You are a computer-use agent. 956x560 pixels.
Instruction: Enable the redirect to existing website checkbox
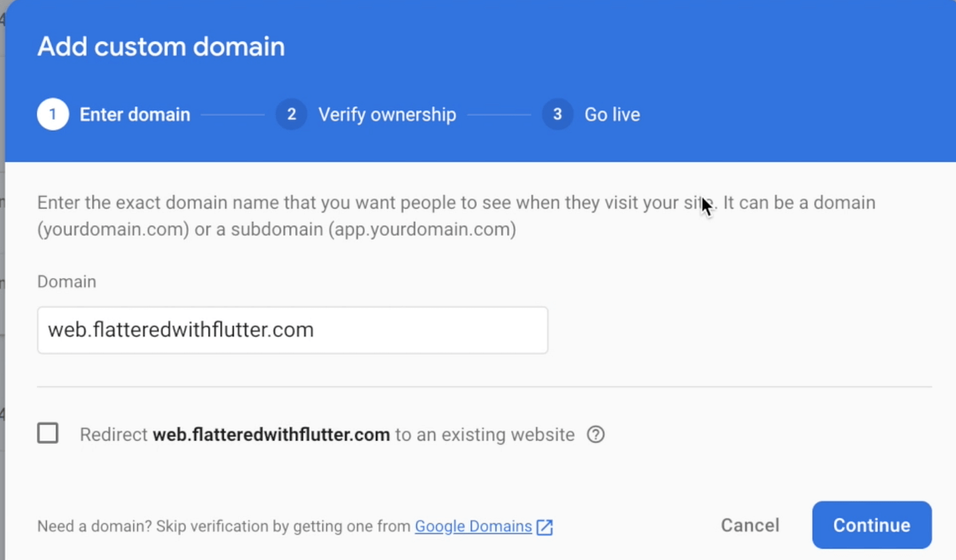tap(48, 433)
